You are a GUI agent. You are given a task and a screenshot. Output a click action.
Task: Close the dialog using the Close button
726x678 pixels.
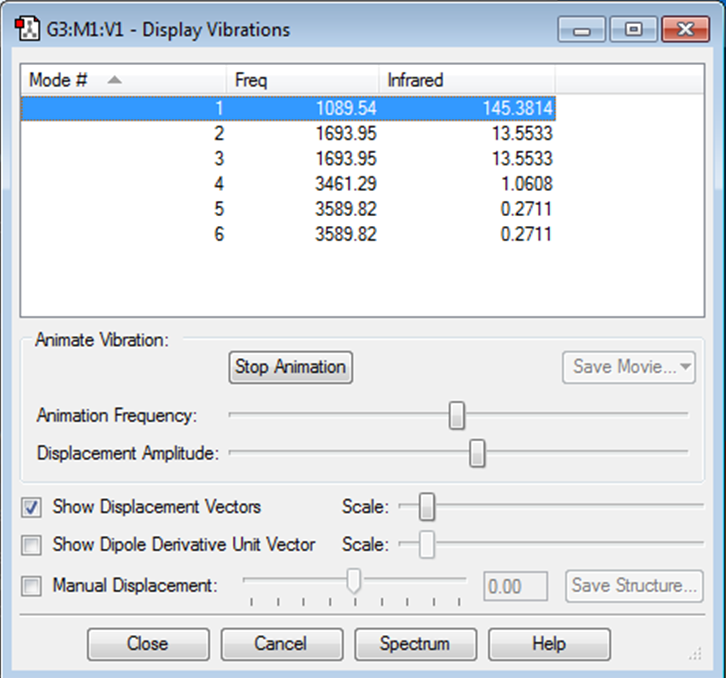click(x=148, y=644)
